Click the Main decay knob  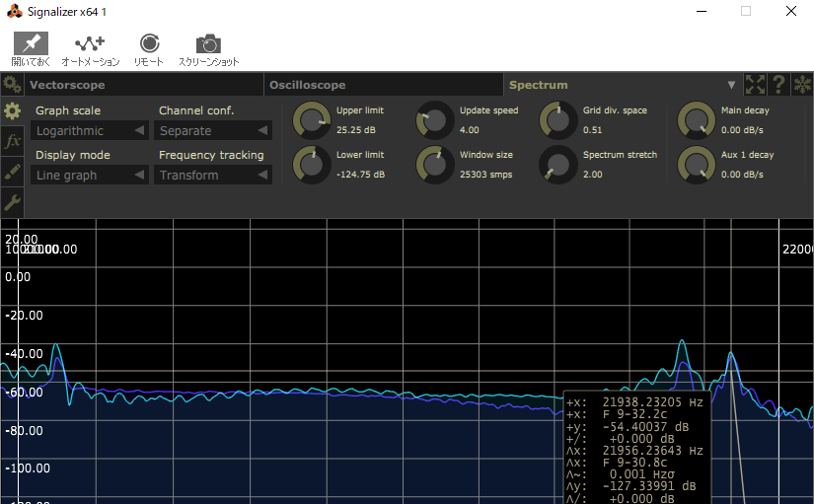point(697,120)
